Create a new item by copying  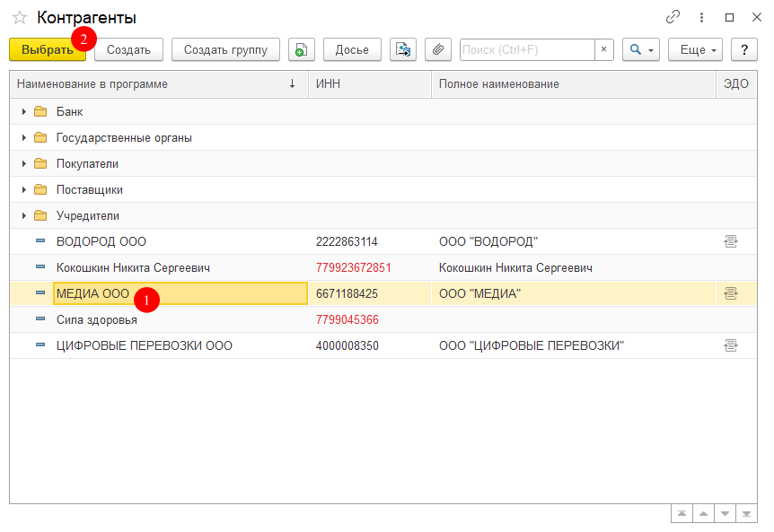(302, 50)
